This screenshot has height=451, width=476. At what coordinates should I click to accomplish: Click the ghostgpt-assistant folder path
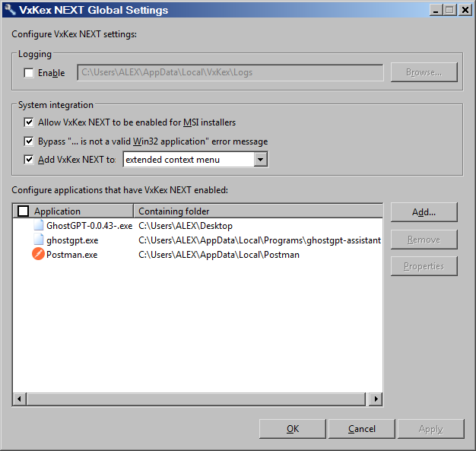259,240
